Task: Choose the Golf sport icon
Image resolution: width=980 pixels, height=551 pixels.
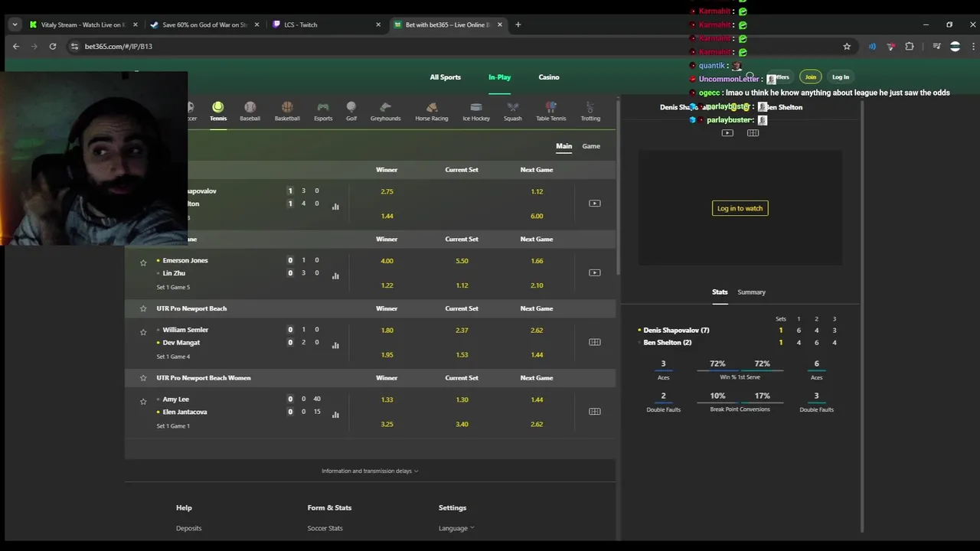Action: click(351, 111)
